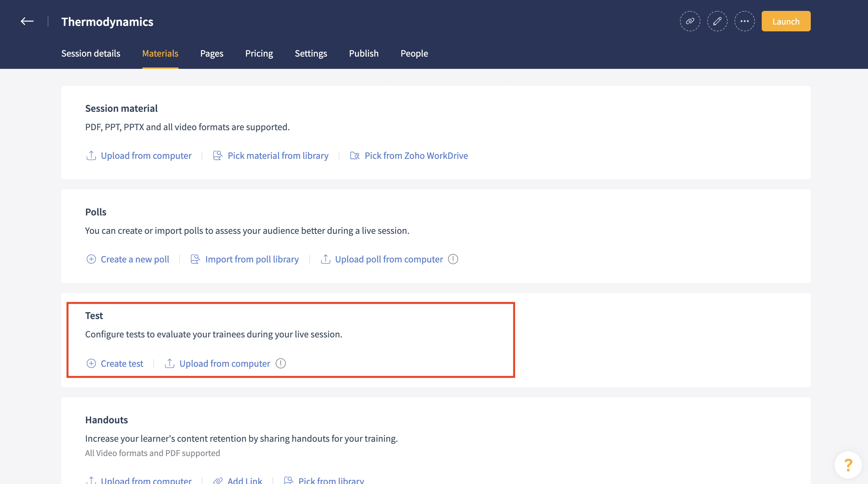Open the three-dots more options menu
The height and width of the screenshot is (484, 868).
coord(744,21)
